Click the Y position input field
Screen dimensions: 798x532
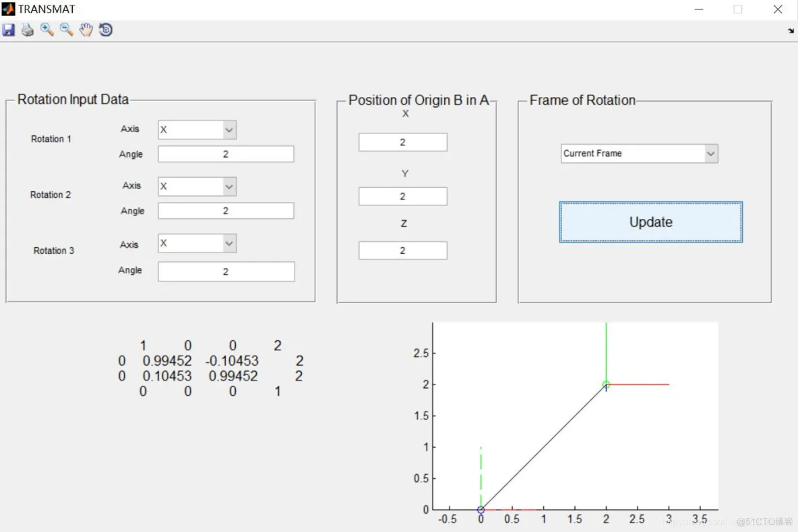click(403, 197)
